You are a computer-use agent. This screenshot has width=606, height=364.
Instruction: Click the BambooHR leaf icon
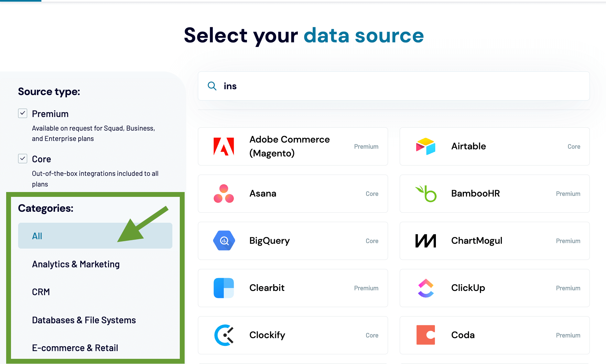click(426, 194)
